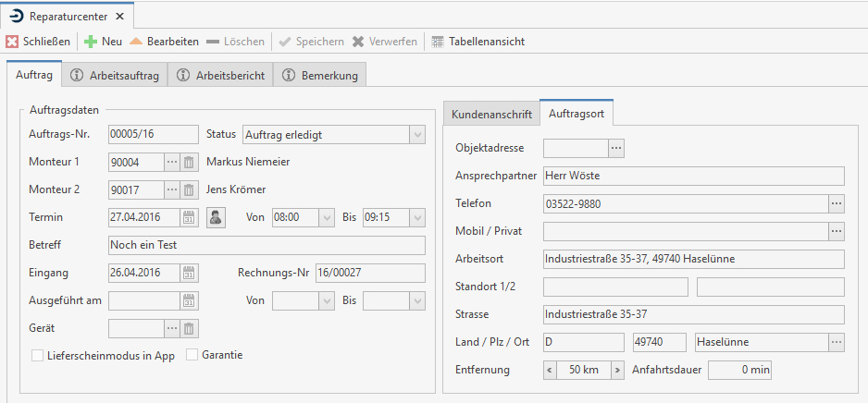Click the Neu button in toolbar
This screenshot has height=403, width=868.
tap(103, 42)
